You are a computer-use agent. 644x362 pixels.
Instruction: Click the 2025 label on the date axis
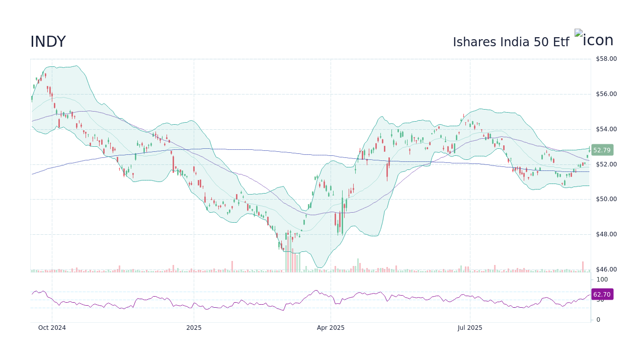(x=194, y=327)
